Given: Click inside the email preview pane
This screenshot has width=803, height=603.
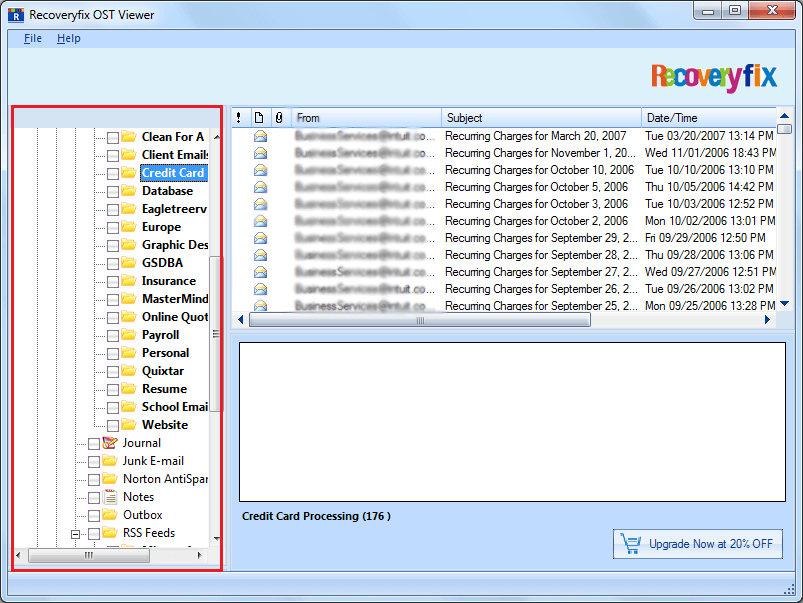Looking at the screenshot, I should click(x=512, y=422).
